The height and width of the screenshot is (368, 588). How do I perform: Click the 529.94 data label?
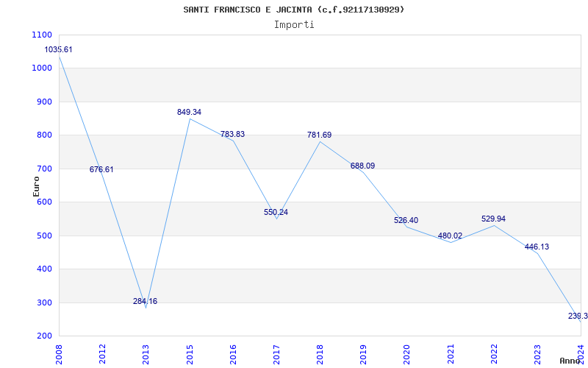(x=493, y=219)
